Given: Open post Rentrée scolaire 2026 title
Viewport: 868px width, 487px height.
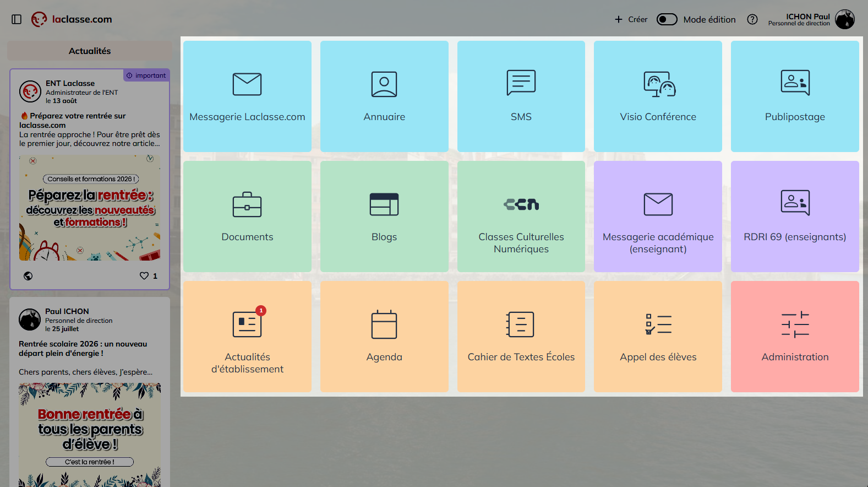Looking at the screenshot, I should tap(83, 349).
